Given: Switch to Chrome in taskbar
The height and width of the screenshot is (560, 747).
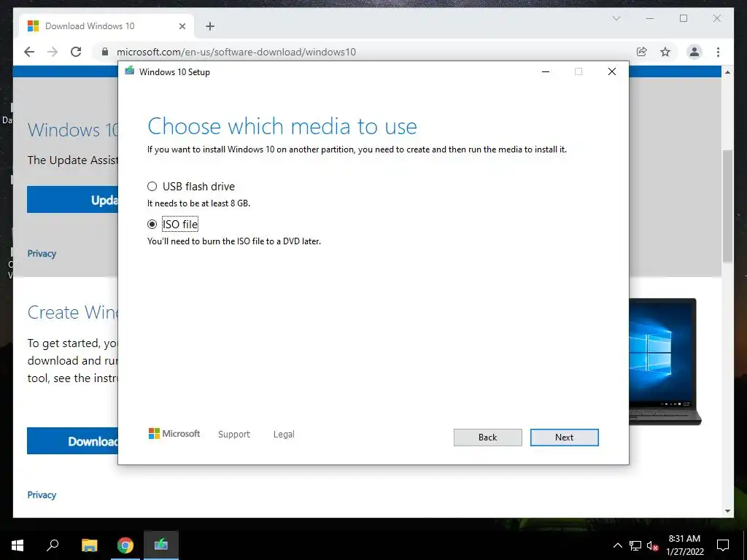Looking at the screenshot, I should (125, 545).
